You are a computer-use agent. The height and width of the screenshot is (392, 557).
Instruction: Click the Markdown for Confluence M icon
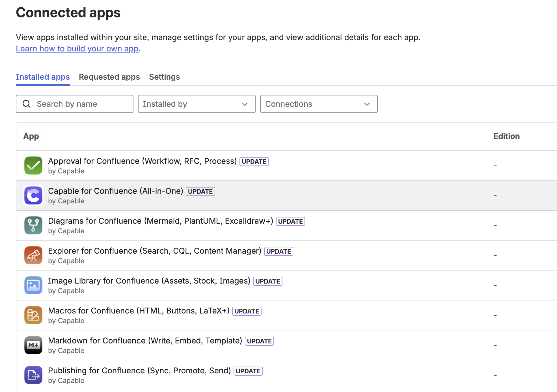(x=33, y=345)
